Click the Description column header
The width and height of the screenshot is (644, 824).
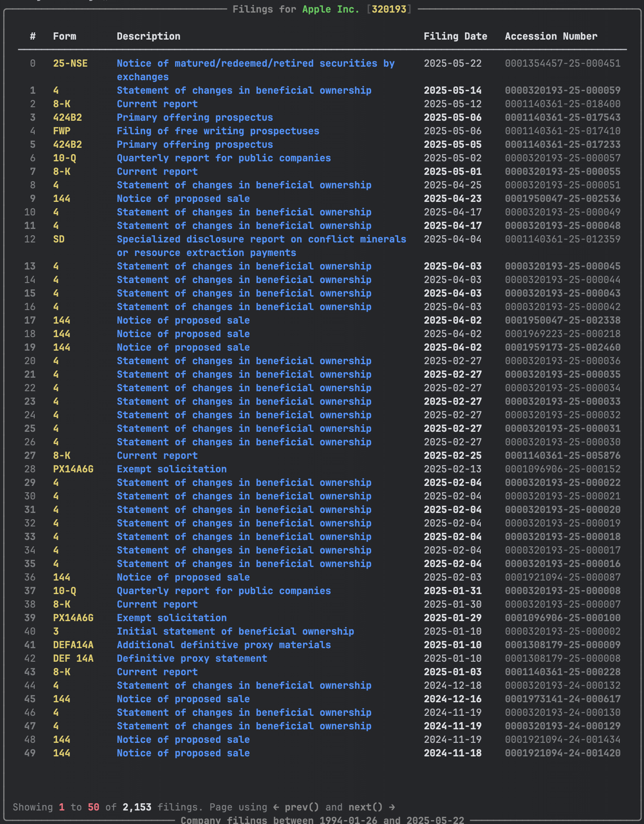[x=148, y=36]
